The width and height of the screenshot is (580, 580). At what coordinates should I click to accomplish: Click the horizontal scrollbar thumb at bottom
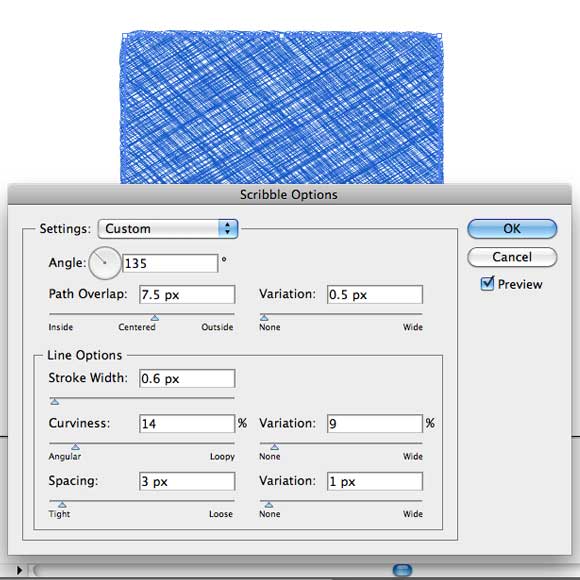(402, 570)
